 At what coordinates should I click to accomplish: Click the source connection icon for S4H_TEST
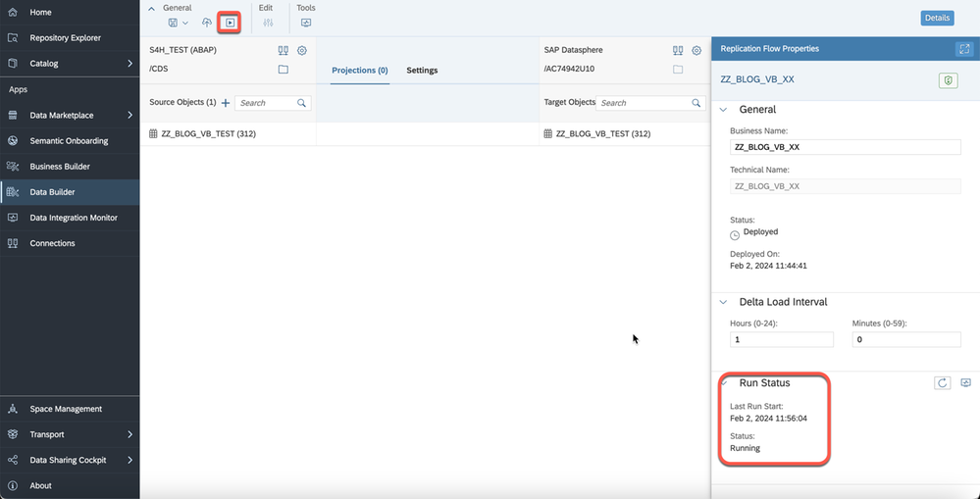(284, 50)
